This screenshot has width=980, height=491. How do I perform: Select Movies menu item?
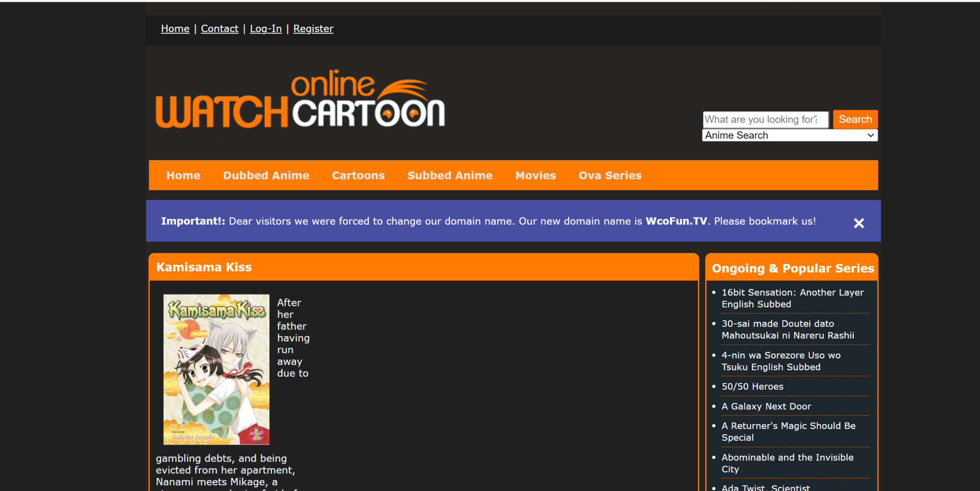tap(535, 175)
